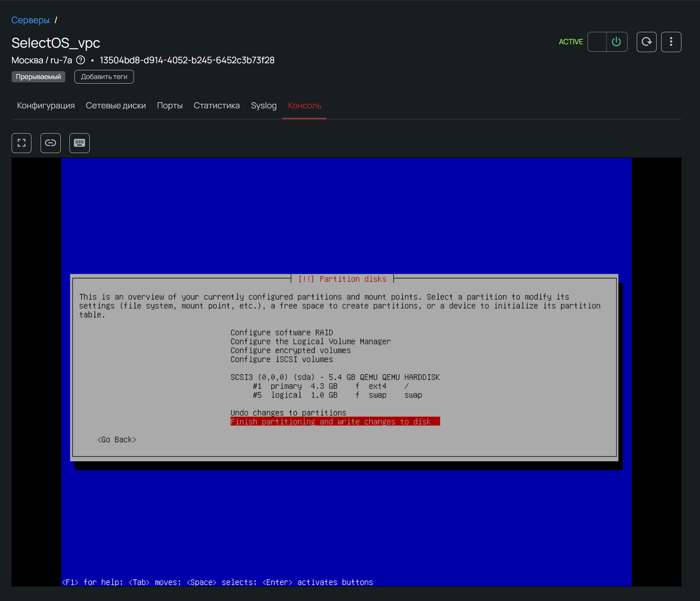The image size is (700, 601).
Task: Select the Порты tab
Action: pos(170,106)
